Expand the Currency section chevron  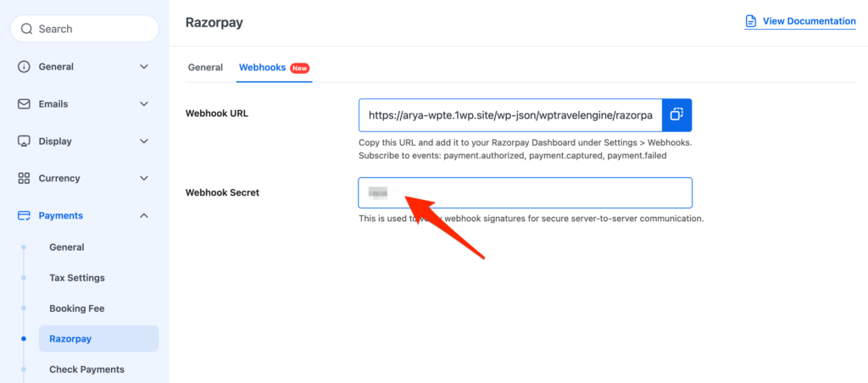pos(144,179)
